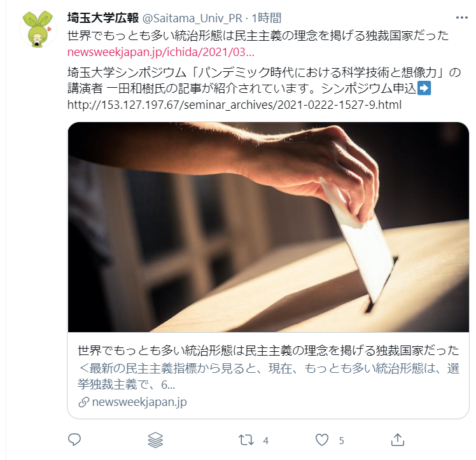Like the tweet with heart icon
Viewport: 476px width, 460px height.
[x=322, y=440]
